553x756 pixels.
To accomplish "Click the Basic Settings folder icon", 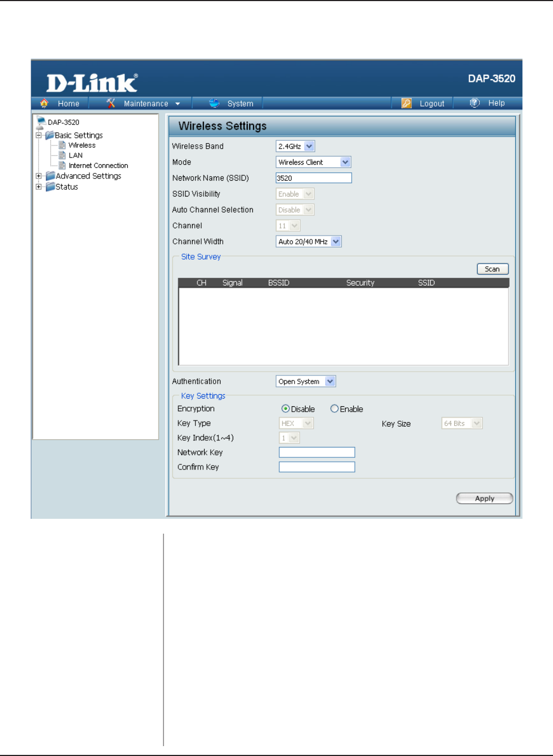I will pos(49,135).
